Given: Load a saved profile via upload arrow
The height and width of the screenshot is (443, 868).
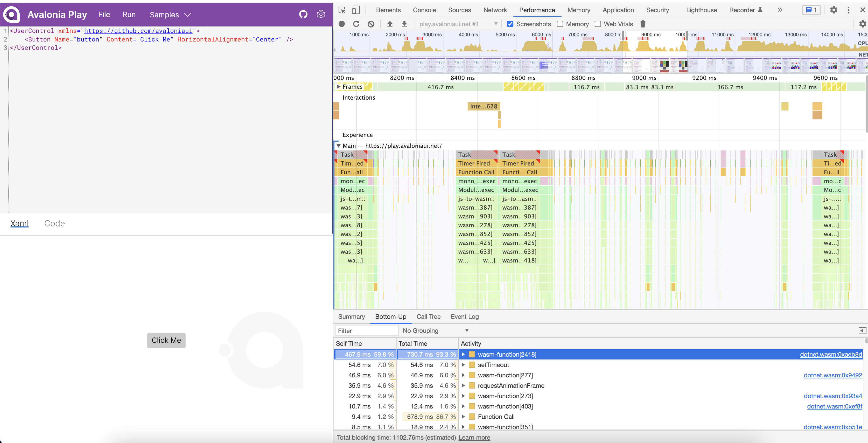Looking at the screenshot, I should pyautogui.click(x=390, y=24).
